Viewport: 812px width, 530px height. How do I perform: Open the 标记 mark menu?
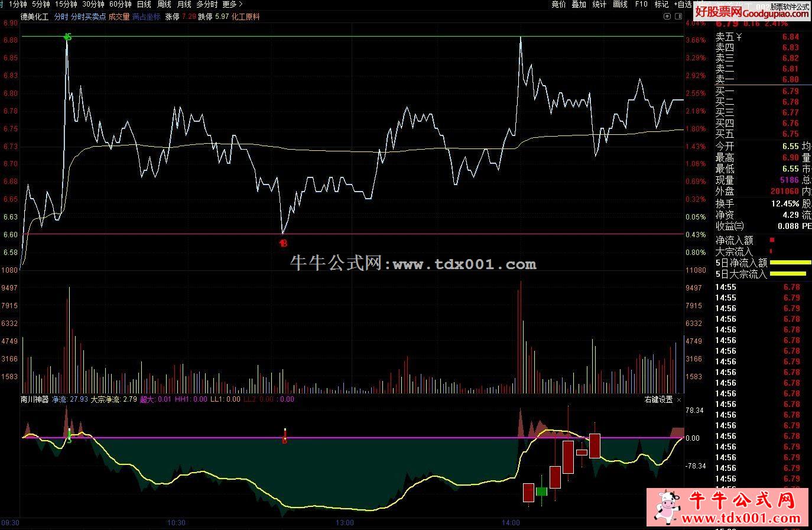661,4
